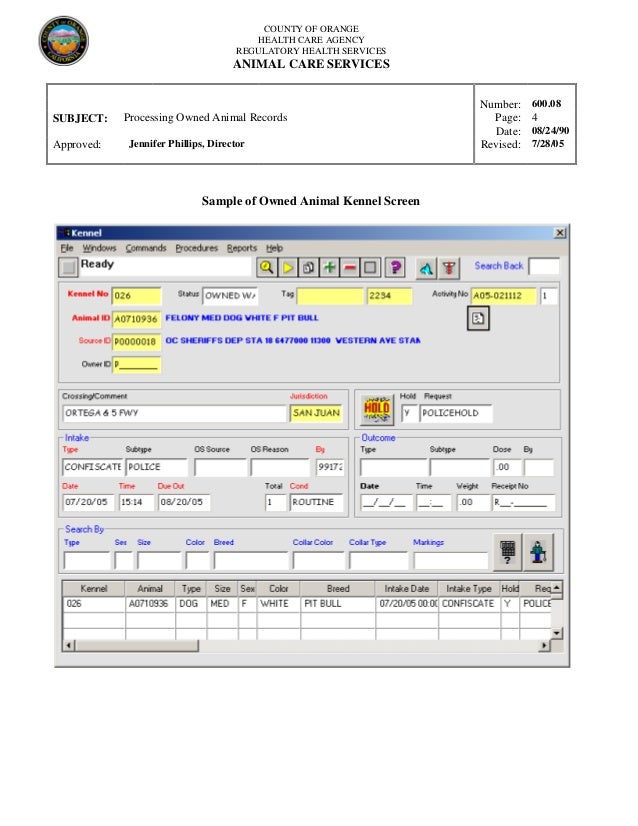This screenshot has width=638, height=826.
Task: Click the Intake Subtype field POLICE
Action: pos(156,467)
